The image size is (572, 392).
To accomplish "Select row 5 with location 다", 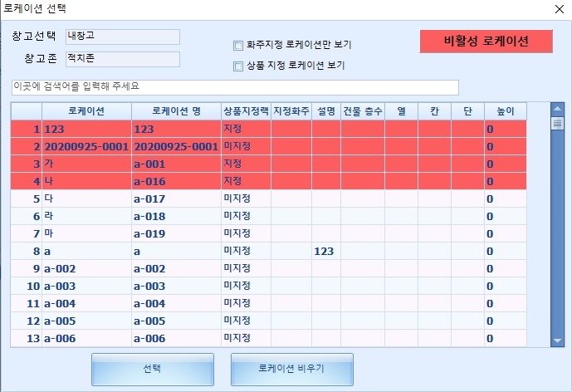I will 86,199.
